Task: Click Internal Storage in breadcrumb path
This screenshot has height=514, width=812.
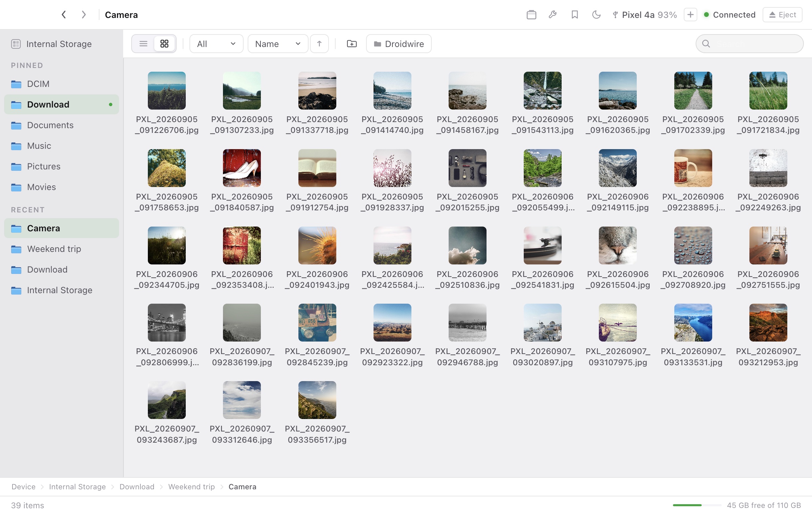Action: point(77,487)
